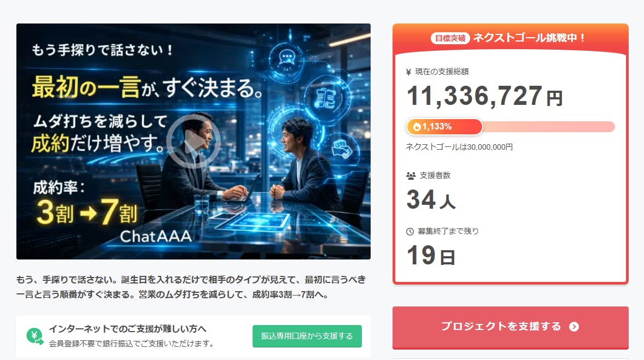
Task: Click the ネクストゴール挑戦中！ header text
Action: coord(529,38)
